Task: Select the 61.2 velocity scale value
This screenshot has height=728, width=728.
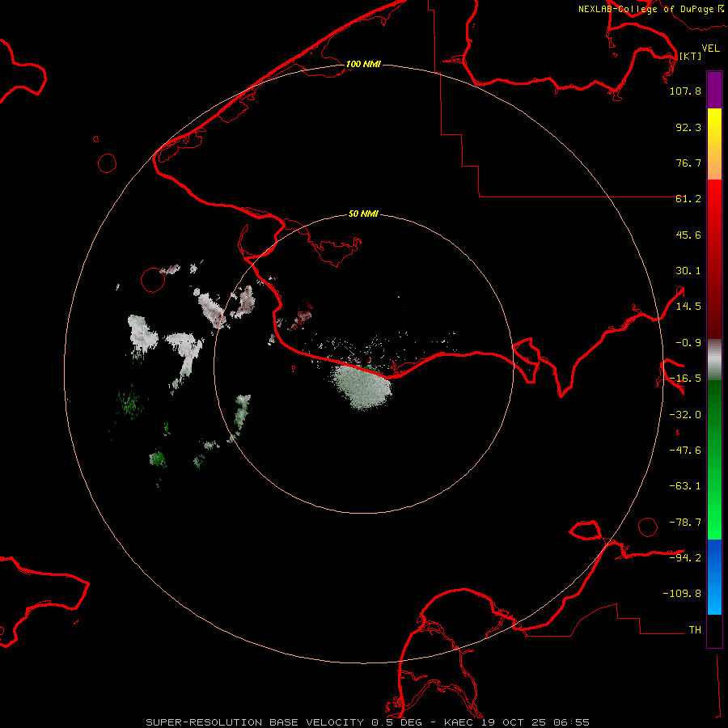Action: pos(688,199)
